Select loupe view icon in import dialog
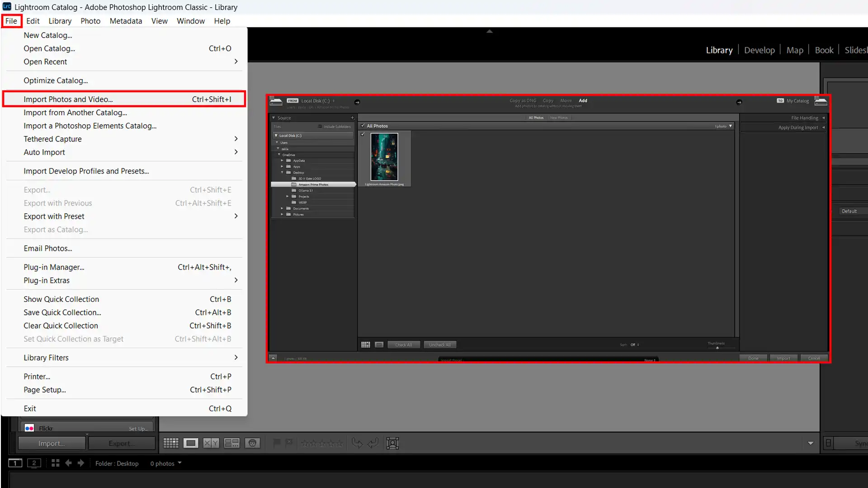This screenshot has width=868, height=488. pyautogui.click(x=379, y=345)
